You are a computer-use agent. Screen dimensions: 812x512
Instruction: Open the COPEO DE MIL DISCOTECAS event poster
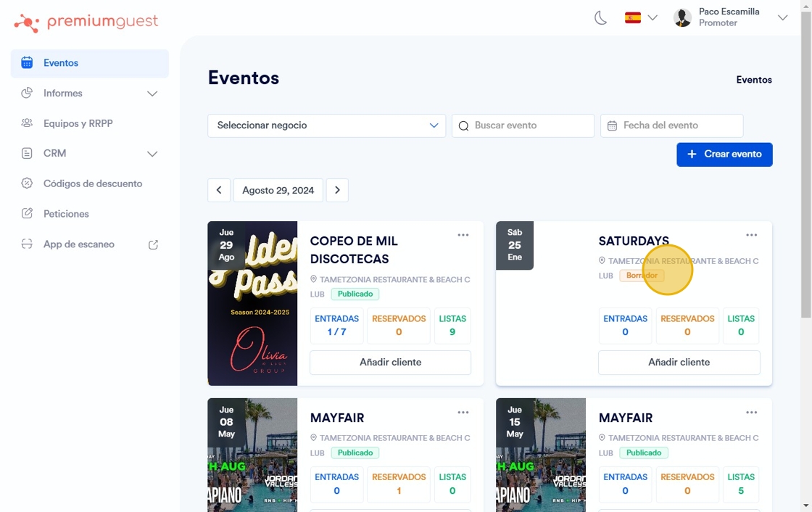click(x=253, y=303)
